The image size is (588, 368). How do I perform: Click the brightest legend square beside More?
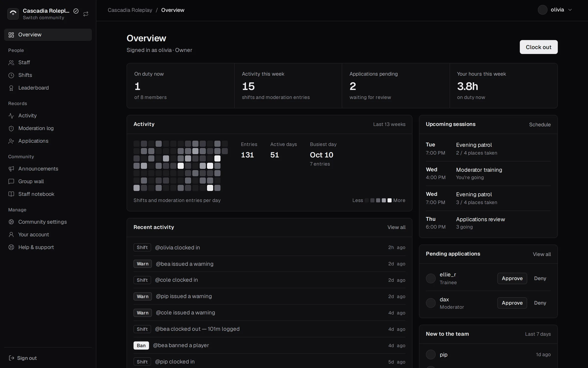click(x=389, y=200)
